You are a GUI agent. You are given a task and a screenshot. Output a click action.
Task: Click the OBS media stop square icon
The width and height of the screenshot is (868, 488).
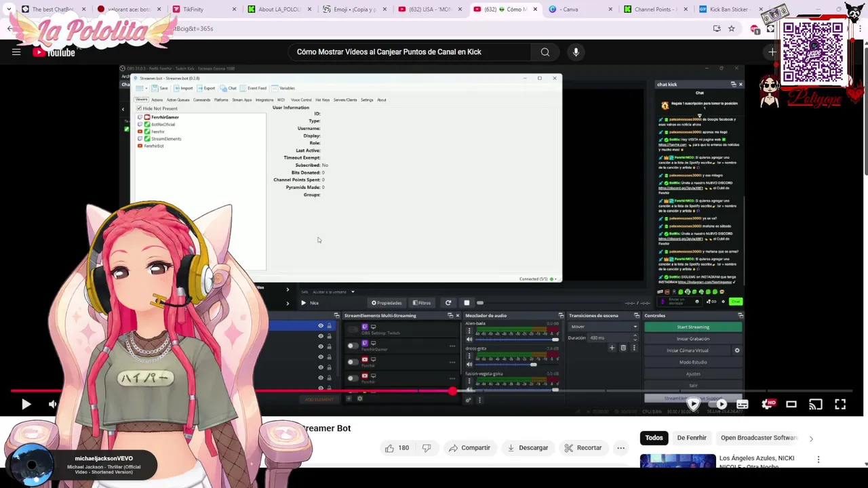point(467,303)
